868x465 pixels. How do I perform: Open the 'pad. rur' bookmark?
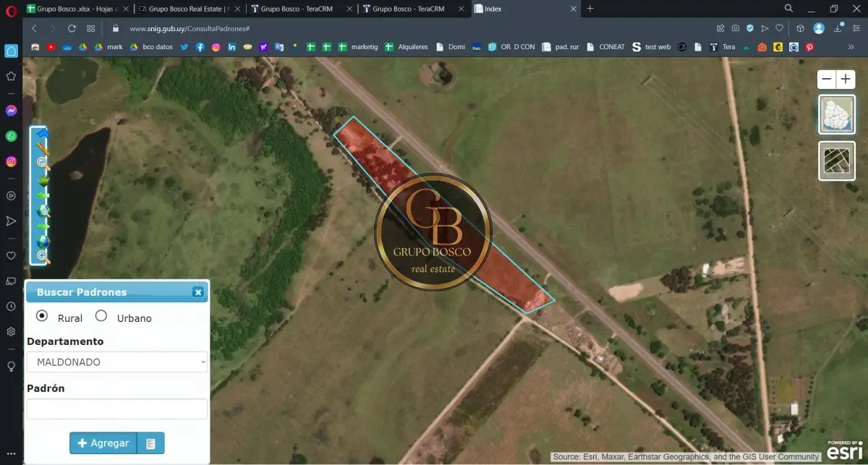coord(561,47)
